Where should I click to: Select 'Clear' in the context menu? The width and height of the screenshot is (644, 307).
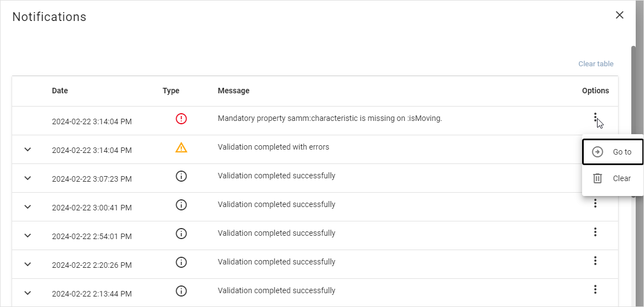click(612, 178)
